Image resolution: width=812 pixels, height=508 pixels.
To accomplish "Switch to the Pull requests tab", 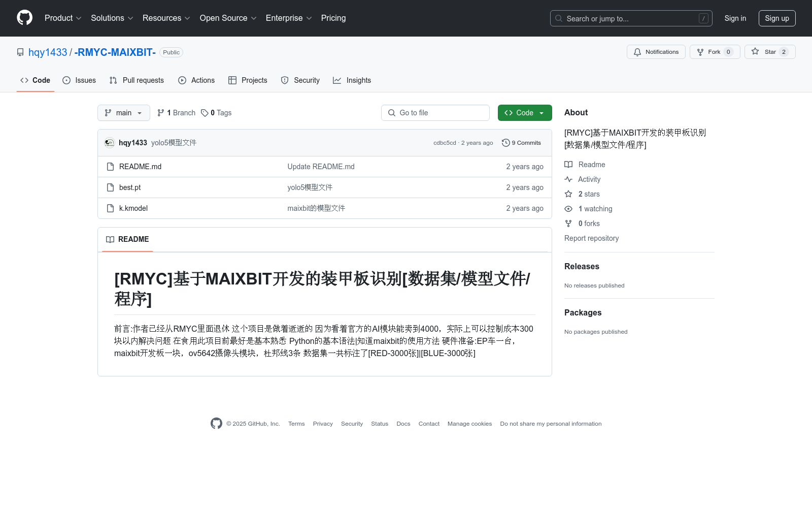I will [x=137, y=80].
